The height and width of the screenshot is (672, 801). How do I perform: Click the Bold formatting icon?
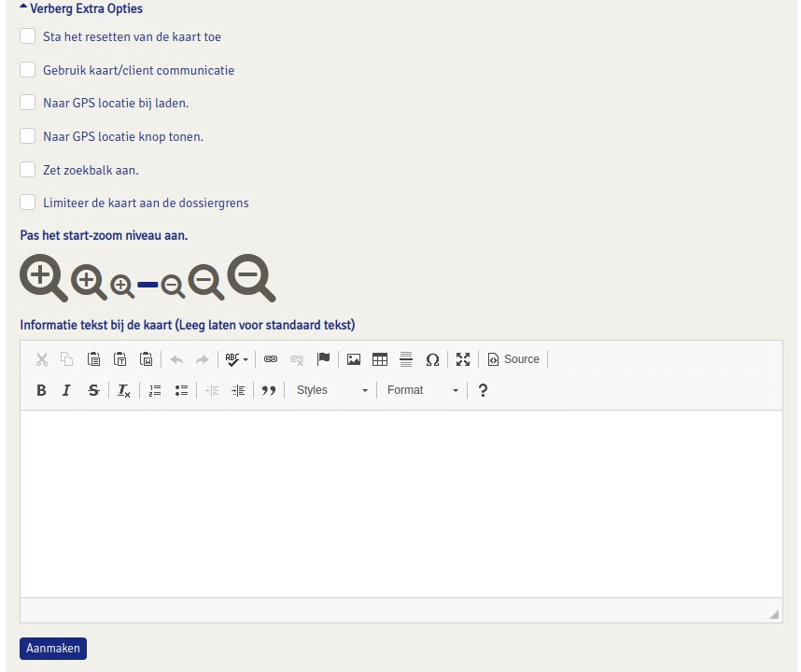coord(41,390)
